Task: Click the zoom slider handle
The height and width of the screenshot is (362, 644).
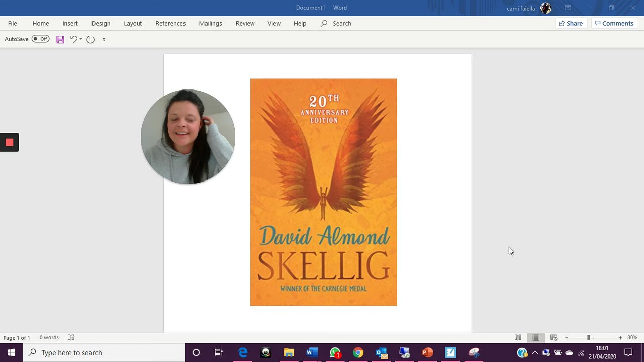Action: click(x=588, y=338)
